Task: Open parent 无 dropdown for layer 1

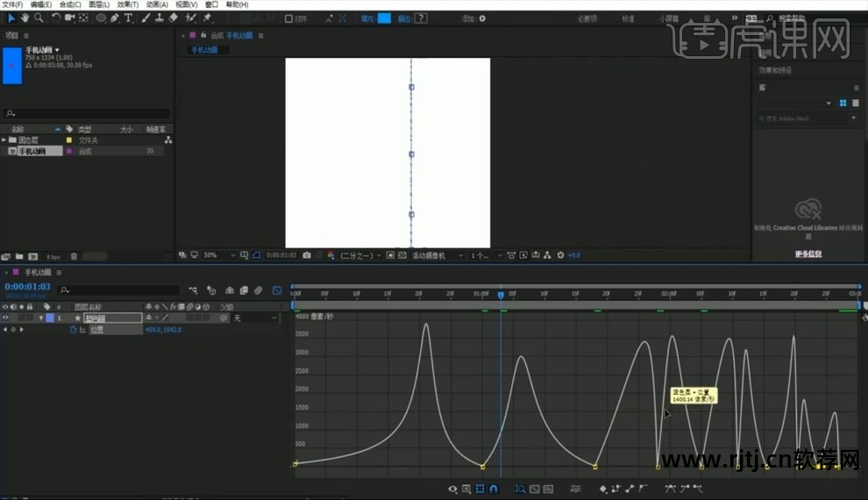Action: (254, 318)
